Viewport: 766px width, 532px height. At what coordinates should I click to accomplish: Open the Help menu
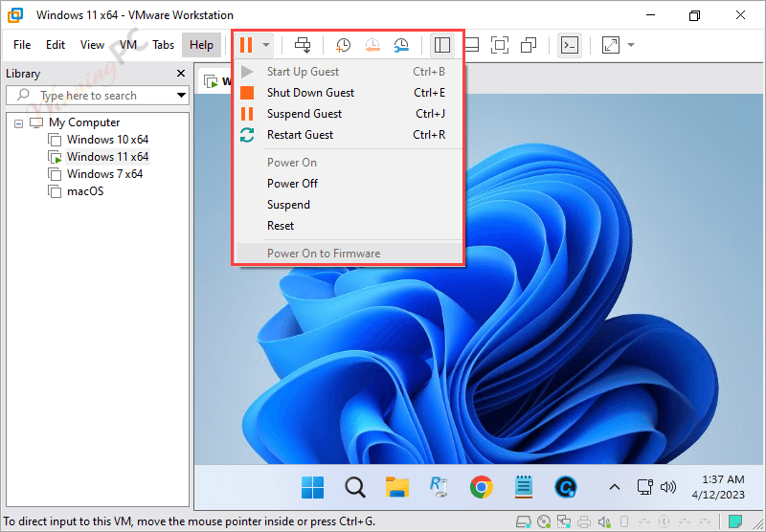[x=201, y=45]
